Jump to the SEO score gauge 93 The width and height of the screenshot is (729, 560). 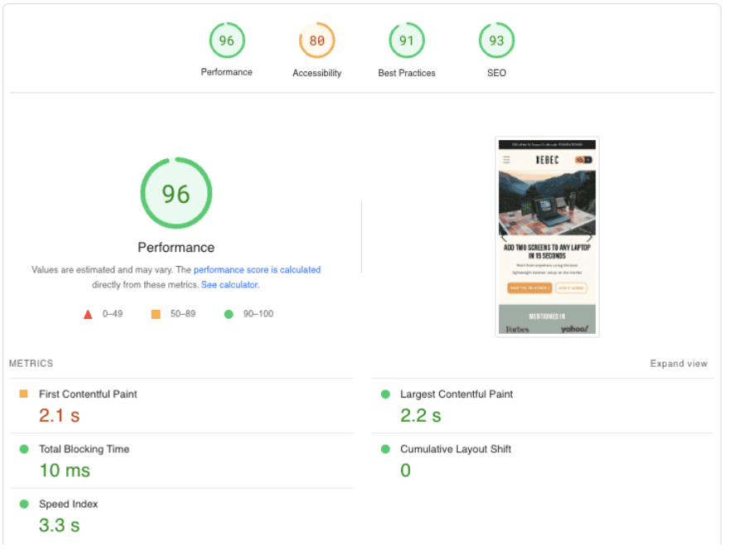click(x=496, y=41)
